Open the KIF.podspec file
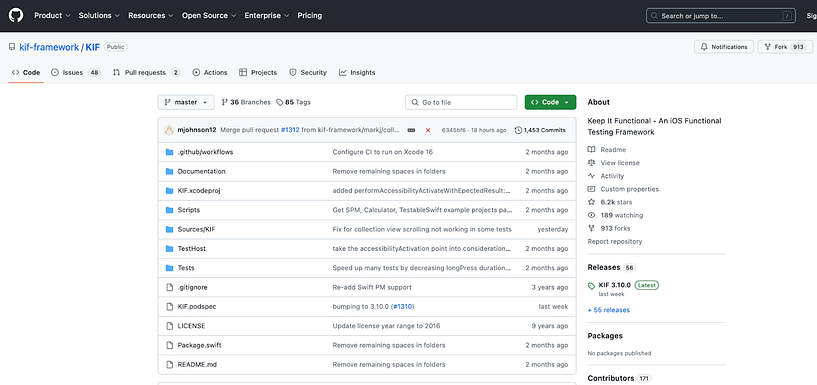The image size is (817, 385). 197,306
